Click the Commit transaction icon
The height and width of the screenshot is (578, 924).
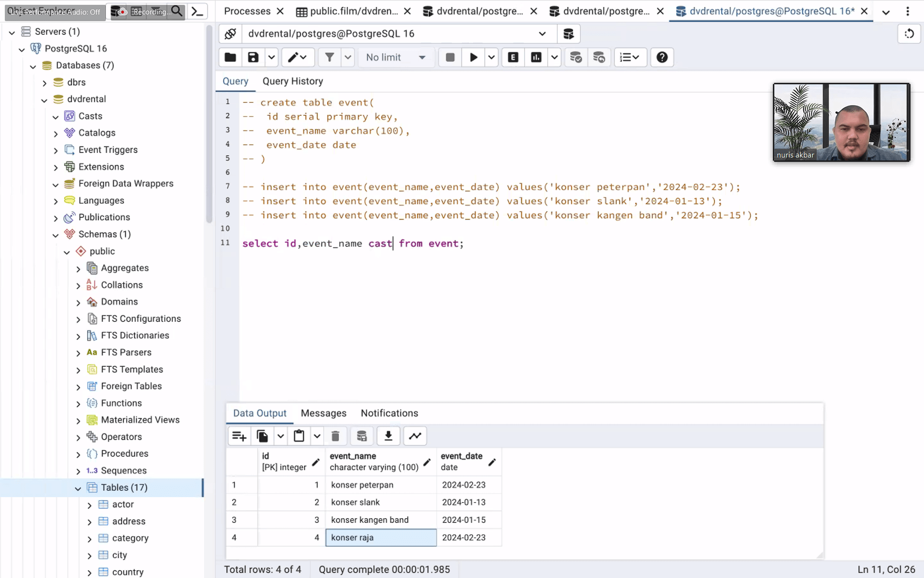[x=576, y=57]
